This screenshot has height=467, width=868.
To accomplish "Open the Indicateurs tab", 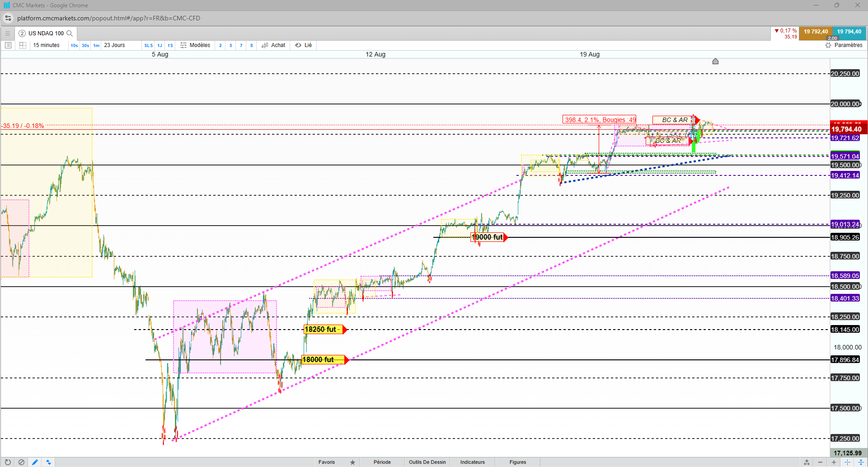I will point(473,462).
